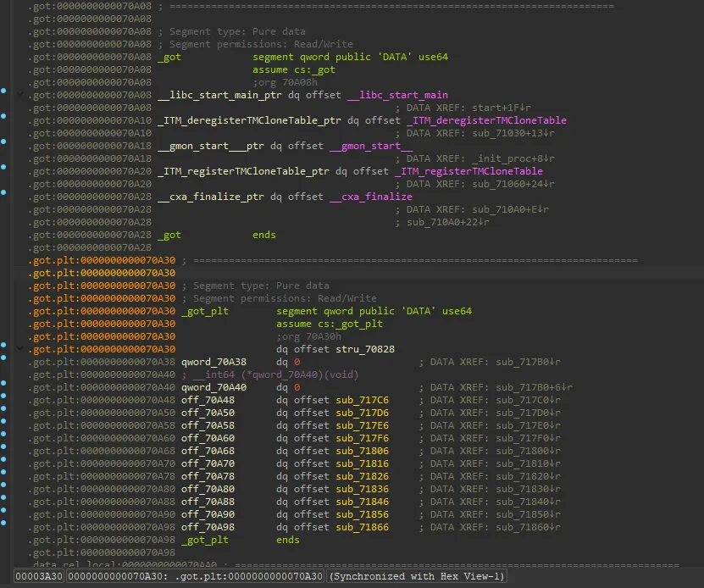Click the start+1F data cross-reference
The height and width of the screenshot is (588, 704).
pyautogui.click(x=501, y=108)
